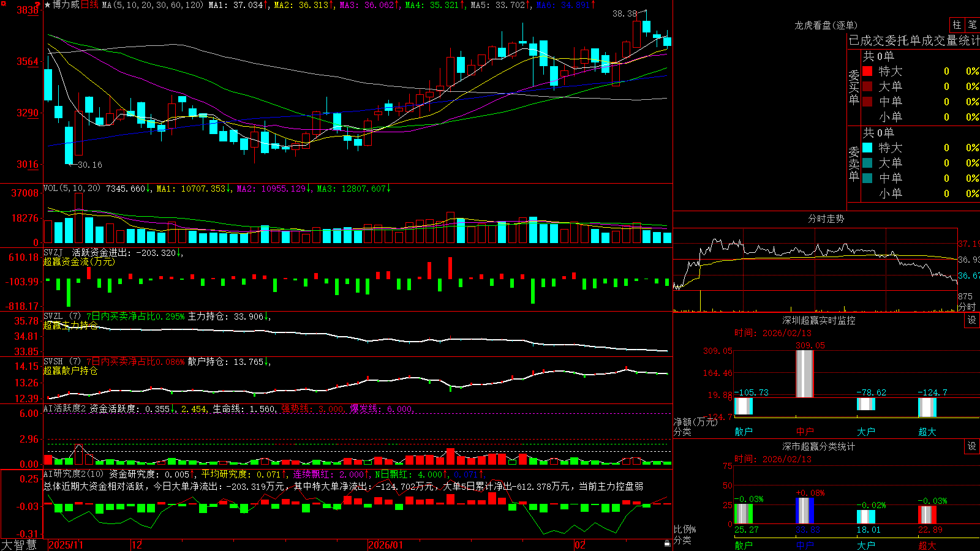This screenshot has height=551, width=980.
Task: Click the 分时走势 panel title
Action: point(826,219)
